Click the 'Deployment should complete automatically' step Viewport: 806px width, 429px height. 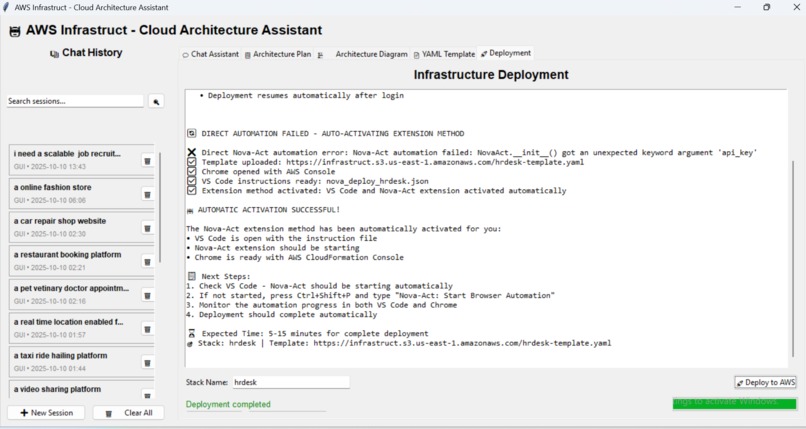pyautogui.click(x=282, y=314)
